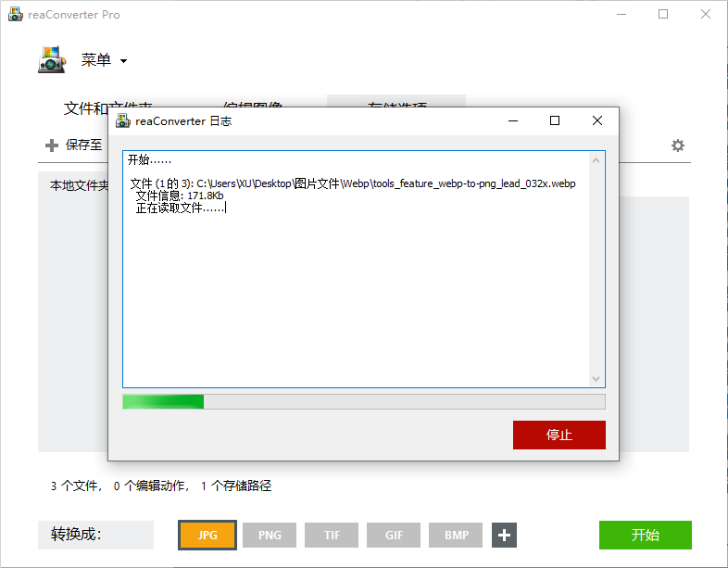Click the 0 个编辑动作 status text
The height and width of the screenshot is (568, 728).
[151, 486]
